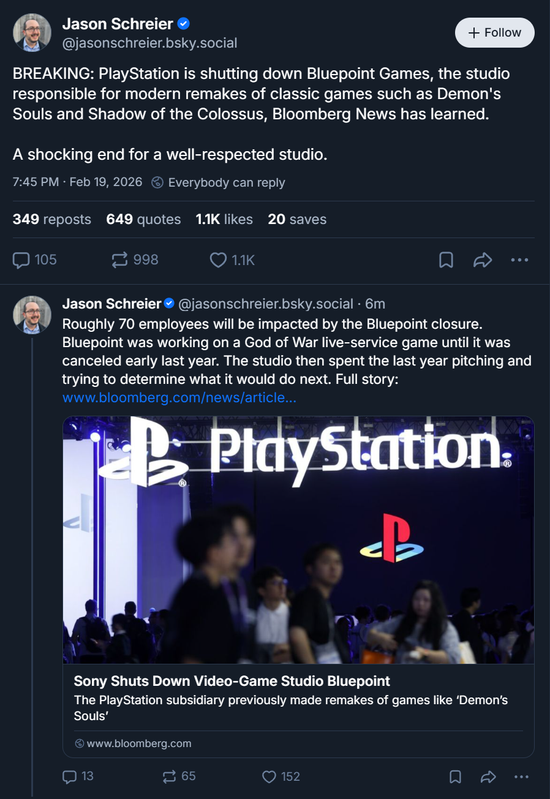View the 349 reposts list
The width and height of the screenshot is (550, 799).
52,219
